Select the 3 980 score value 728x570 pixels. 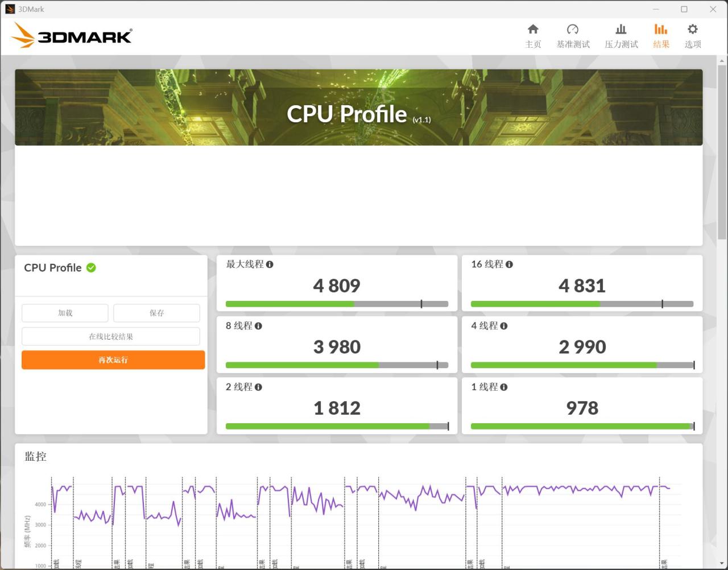[337, 347]
